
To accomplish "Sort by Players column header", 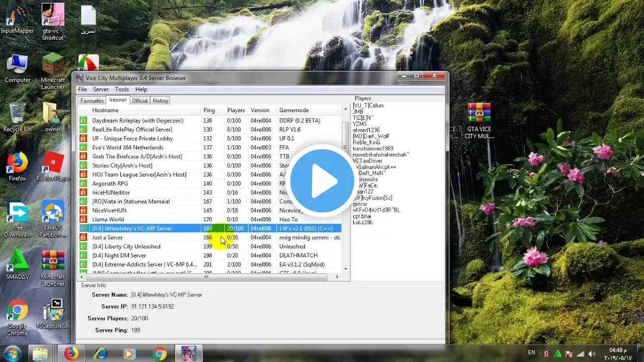I will (x=236, y=110).
